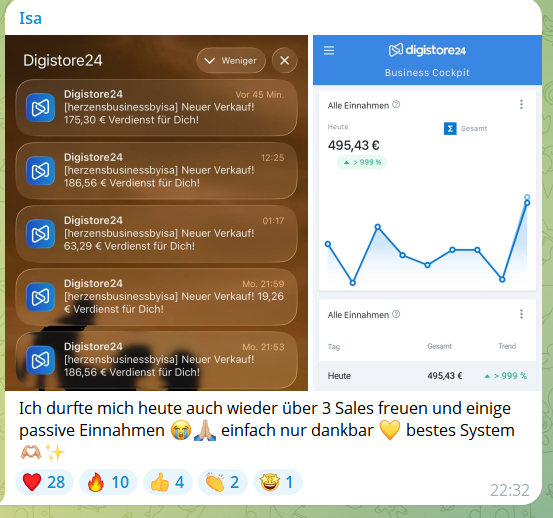553x518 pixels.
Task: Select the Heute row in the earnings table
Action: 427,376
